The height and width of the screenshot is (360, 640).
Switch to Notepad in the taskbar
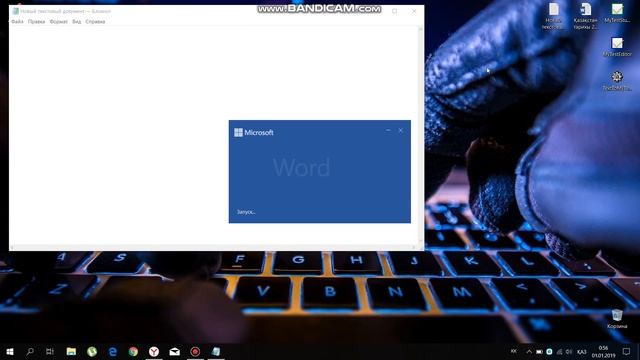click(x=216, y=351)
